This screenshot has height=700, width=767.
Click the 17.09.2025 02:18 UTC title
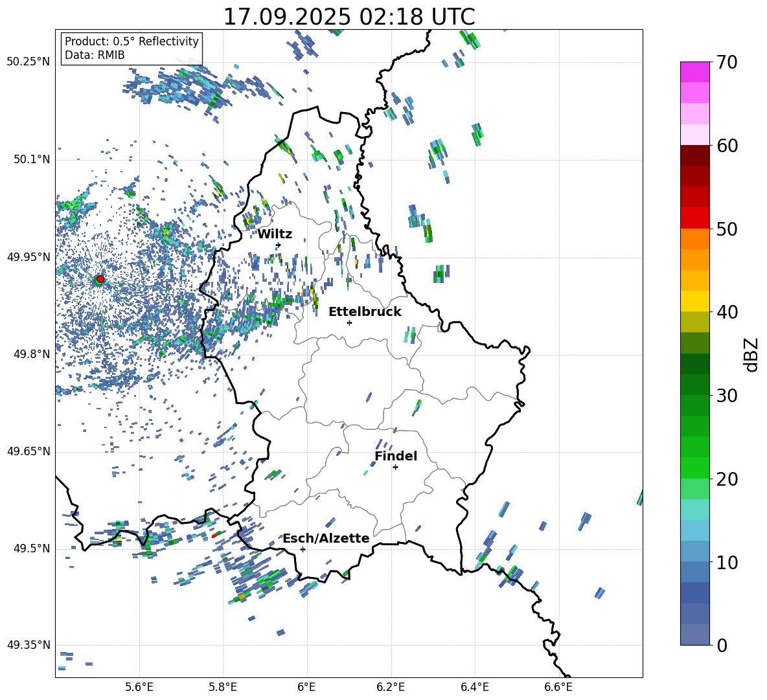[349, 17]
